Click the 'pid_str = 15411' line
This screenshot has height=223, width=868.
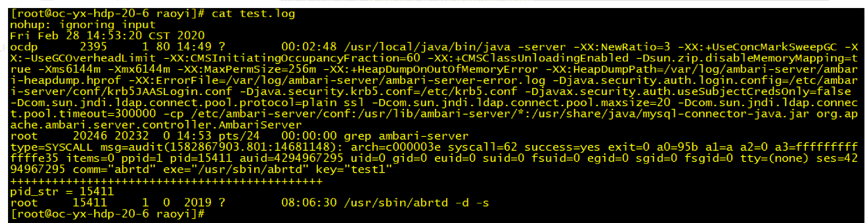[x=62, y=192]
